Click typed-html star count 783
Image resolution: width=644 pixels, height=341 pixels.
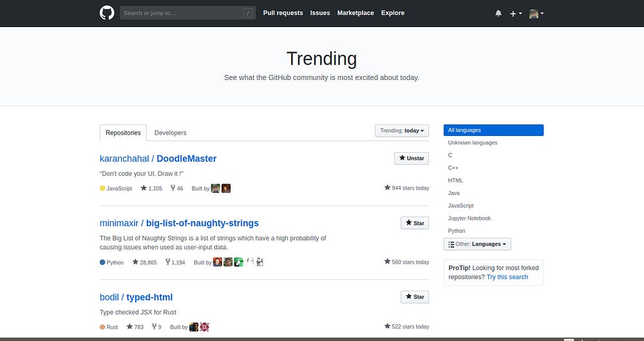click(135, 327)
